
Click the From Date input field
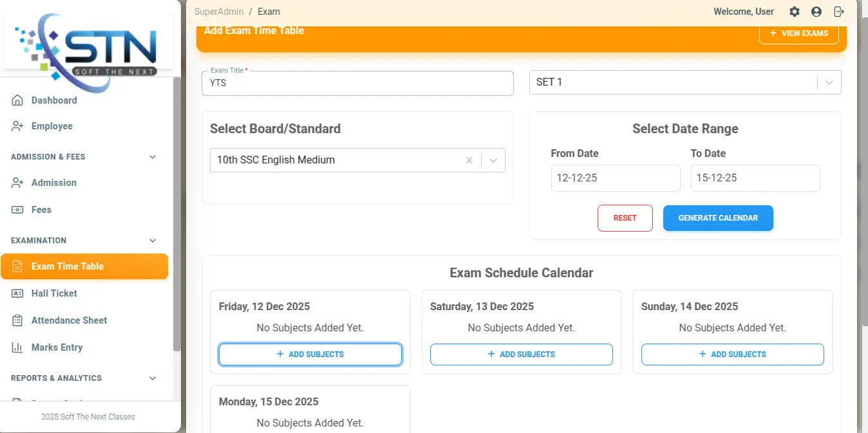[x=615, y=178]
